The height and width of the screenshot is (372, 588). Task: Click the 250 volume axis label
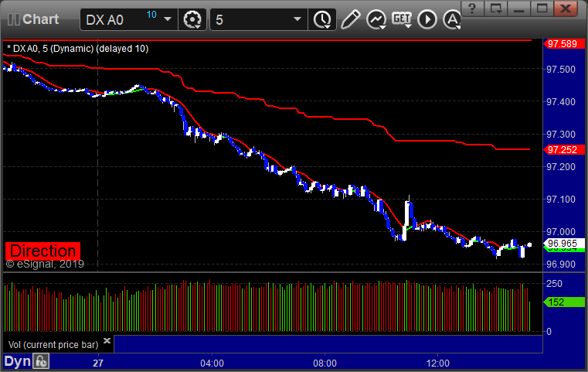(x=554, y=283)
